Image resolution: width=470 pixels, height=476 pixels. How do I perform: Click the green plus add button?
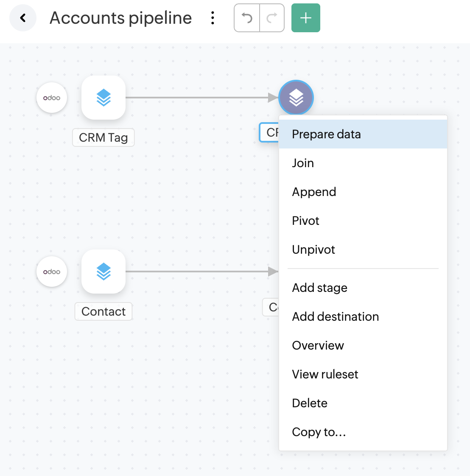point(305,18)
